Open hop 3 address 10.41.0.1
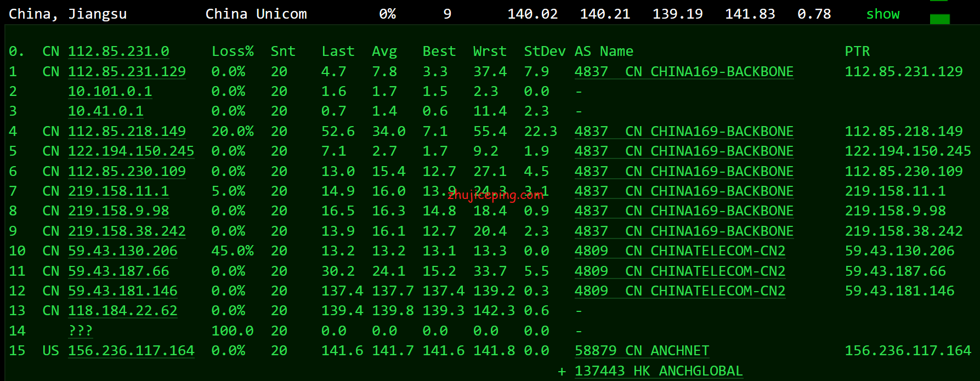The height and width of the screenshot is (381, 980). pos(106,111)
